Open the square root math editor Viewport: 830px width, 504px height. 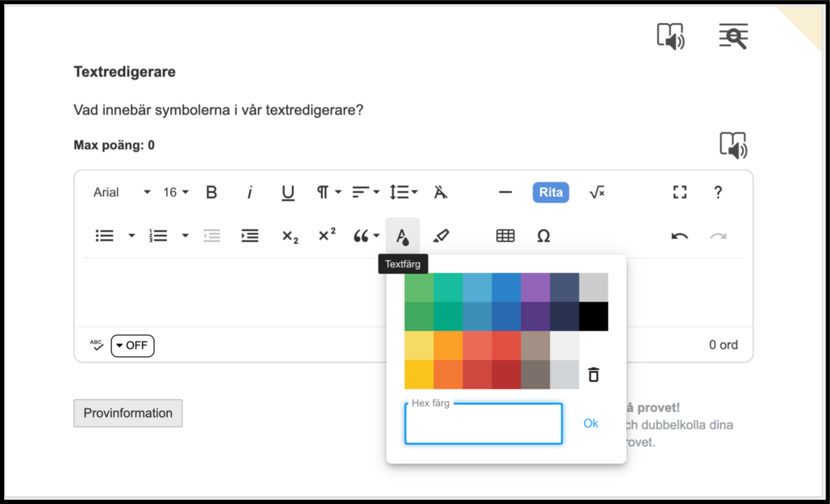tap(597, 192)
